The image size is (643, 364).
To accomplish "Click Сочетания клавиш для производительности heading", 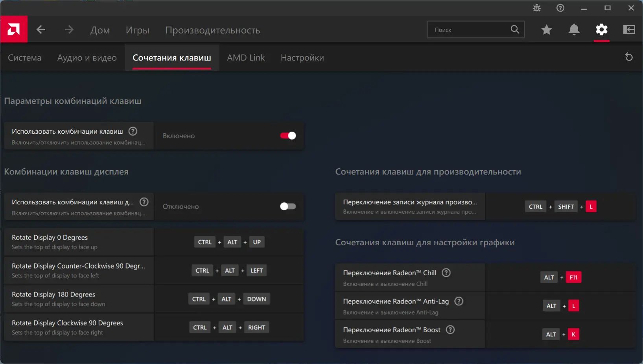I will pos(428,172).
